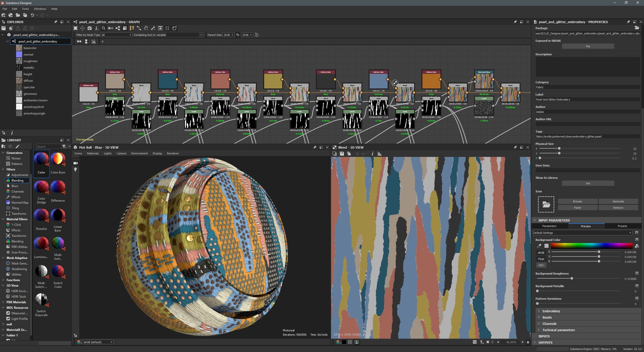The width and height of the screenshot is (644, 352).
Task: Click the camera snapshot icon in graph toolbar
Action: click(x=90, y=28)
